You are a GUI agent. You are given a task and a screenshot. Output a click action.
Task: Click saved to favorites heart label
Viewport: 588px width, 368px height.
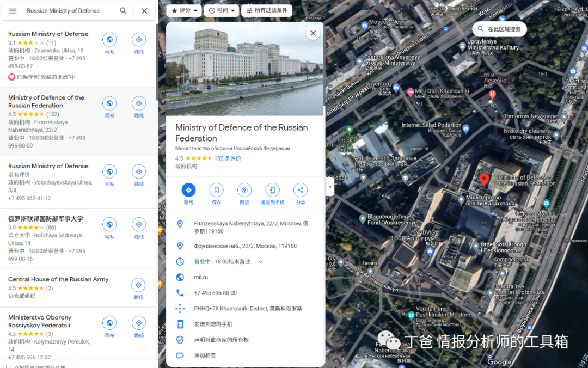pos(41,77)
